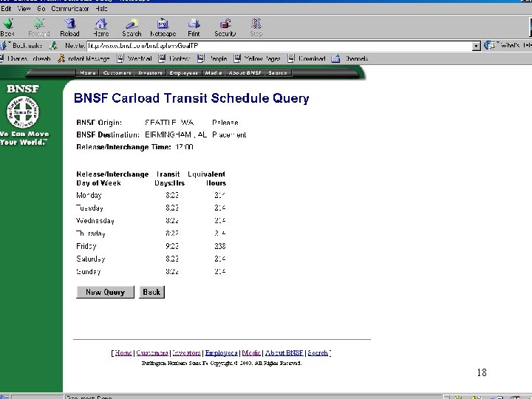This screenshot has height=399, width=532.
Task: Click the Thursday row label
Action: (91, 233)
